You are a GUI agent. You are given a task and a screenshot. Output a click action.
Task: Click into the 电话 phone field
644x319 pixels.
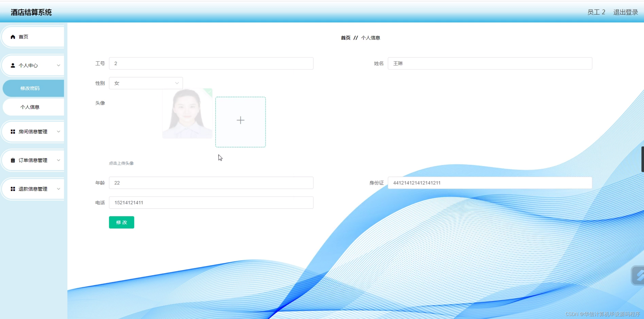(211, 203)
